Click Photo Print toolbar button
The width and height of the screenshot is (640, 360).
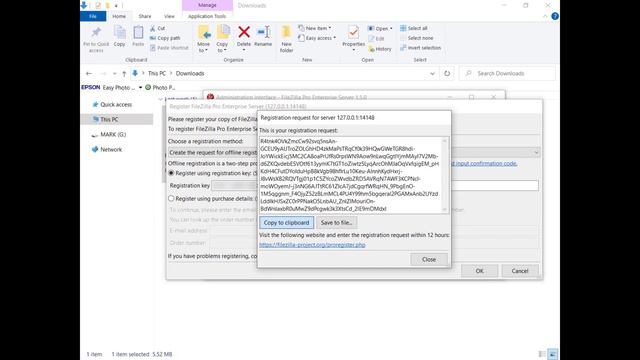pos(160,87)
